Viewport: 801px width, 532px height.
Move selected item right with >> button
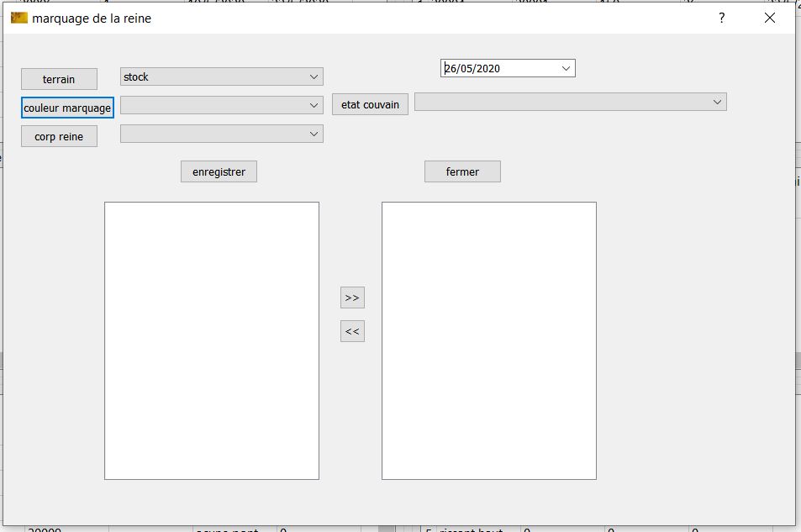point(352,298)
